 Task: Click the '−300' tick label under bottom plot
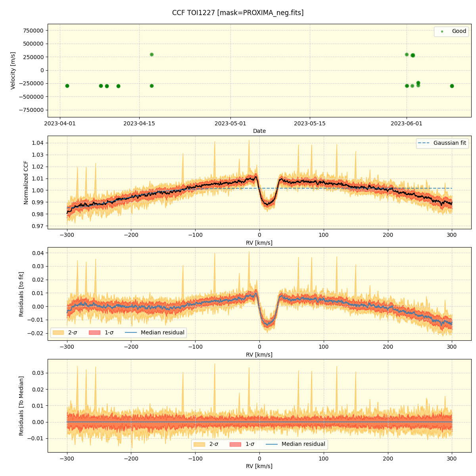(67, 459)
